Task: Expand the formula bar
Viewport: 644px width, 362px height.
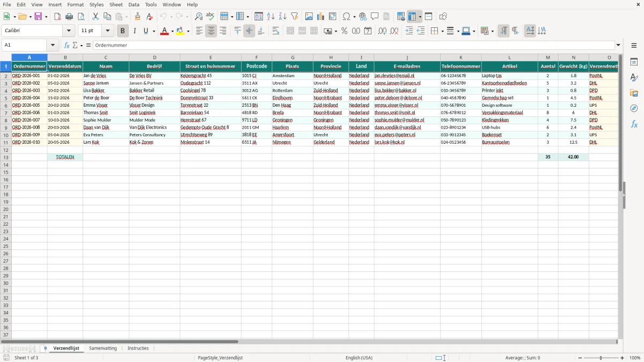Action: (x=619, y=46)
